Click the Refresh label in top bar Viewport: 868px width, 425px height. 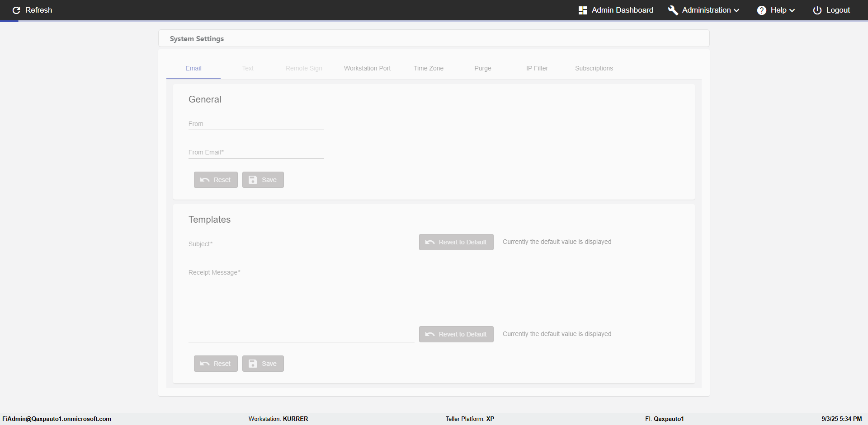(x=39, y=10)
